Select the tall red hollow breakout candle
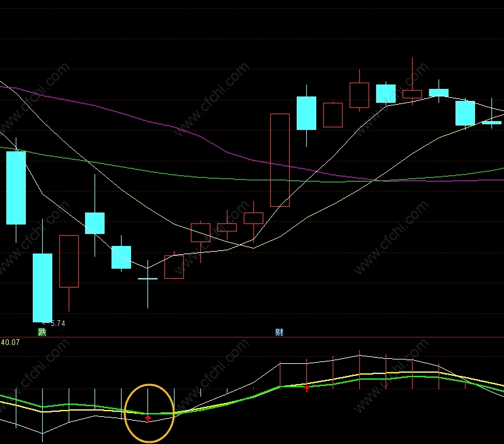The height and width of the screenshot is (444, 504). 280,160
